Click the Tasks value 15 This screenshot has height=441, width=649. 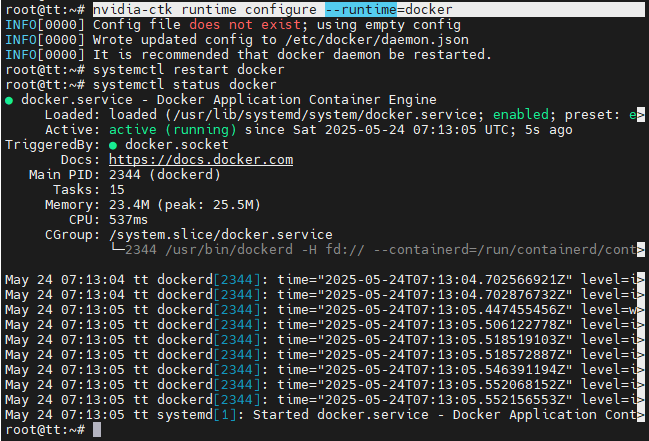(117, 190)
